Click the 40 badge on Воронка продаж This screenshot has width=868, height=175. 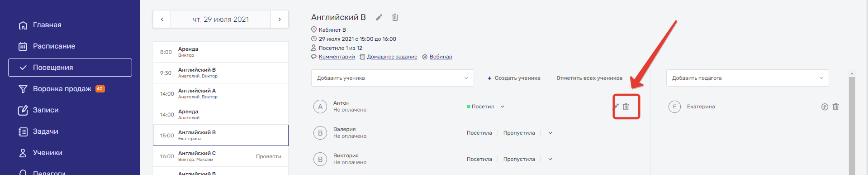tap(100, 89)
